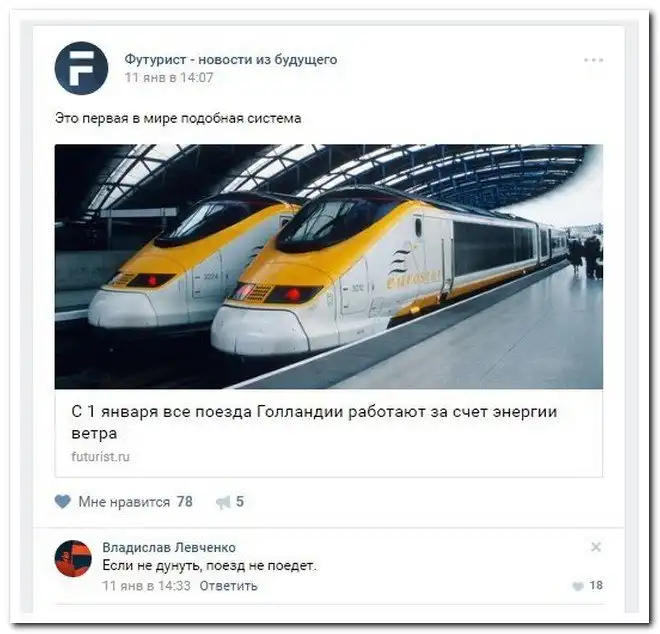
Task: Click the post timestamp 11 янв в 14:07
Action: click(169, 77)
